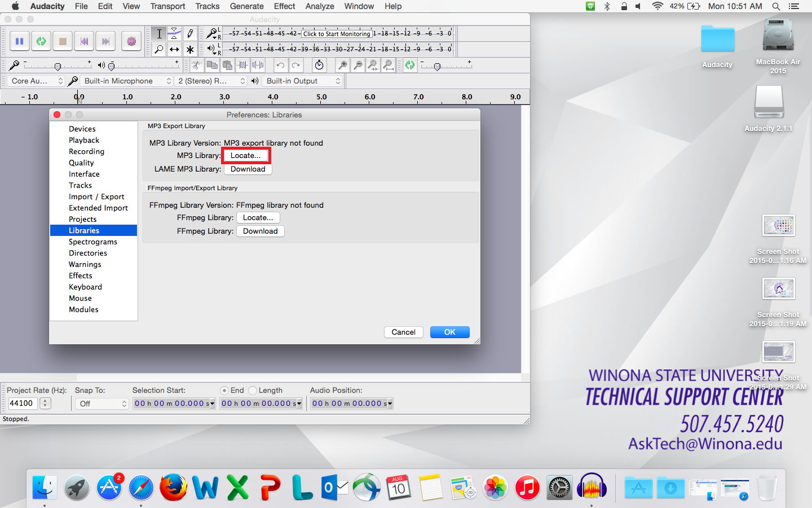The width and height of the screenshot is (812, 508).
Task: Select the Draw pencil tool
Action: (190, 33)
